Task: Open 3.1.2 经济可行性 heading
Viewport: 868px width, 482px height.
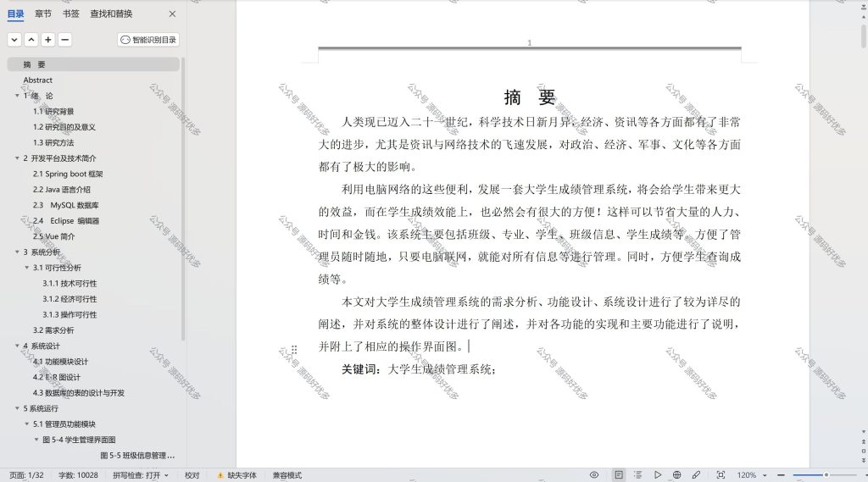Action: [x=70, y=299]
